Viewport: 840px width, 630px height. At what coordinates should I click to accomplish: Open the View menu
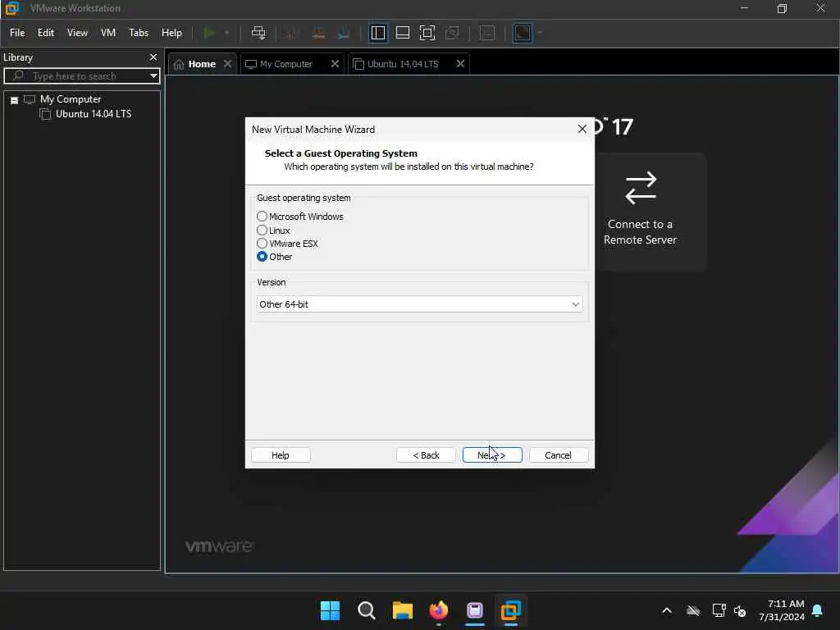point(77,33)
